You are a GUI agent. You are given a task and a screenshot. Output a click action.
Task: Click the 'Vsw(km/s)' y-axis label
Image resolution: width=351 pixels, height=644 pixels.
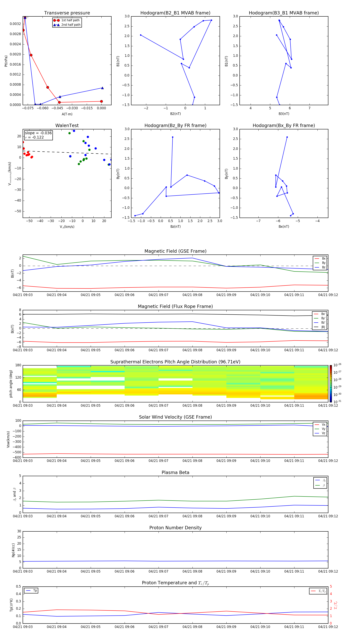point(8,439)
